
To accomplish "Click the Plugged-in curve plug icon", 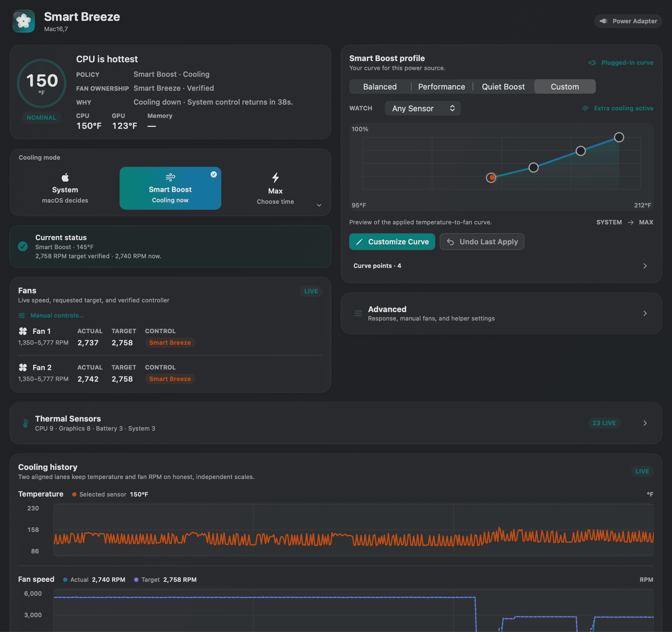I will (592, 63).
